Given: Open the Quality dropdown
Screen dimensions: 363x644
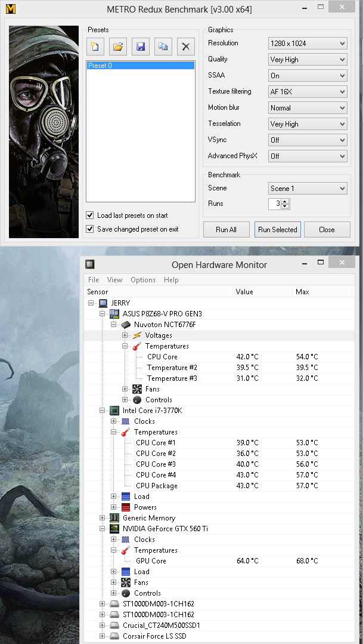Looking at the screenshot, I should click(308, 59).
